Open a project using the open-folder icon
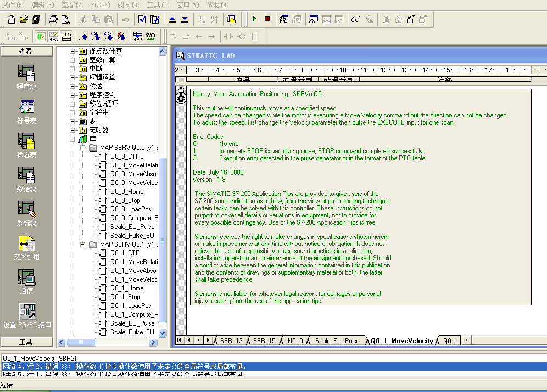 [x=24, y=20]
